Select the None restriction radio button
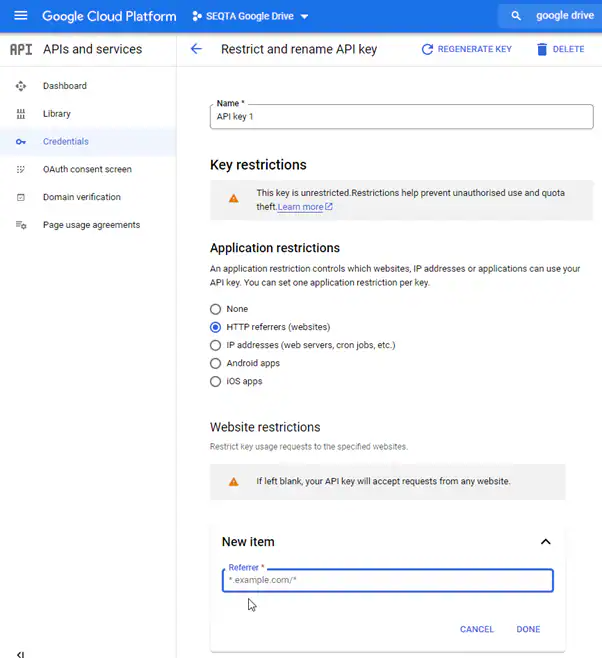 (x=215, y=309)
